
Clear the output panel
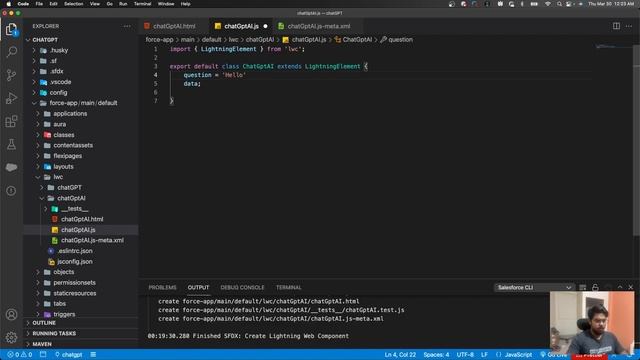[x=583, y=287]
